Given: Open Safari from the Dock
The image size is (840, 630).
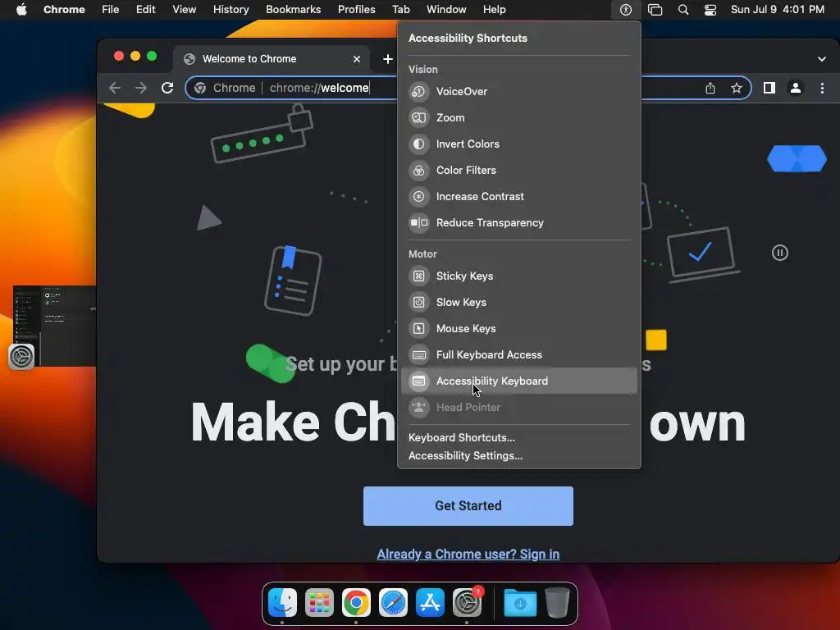Looking at the screenshot, I should (393, 603).
